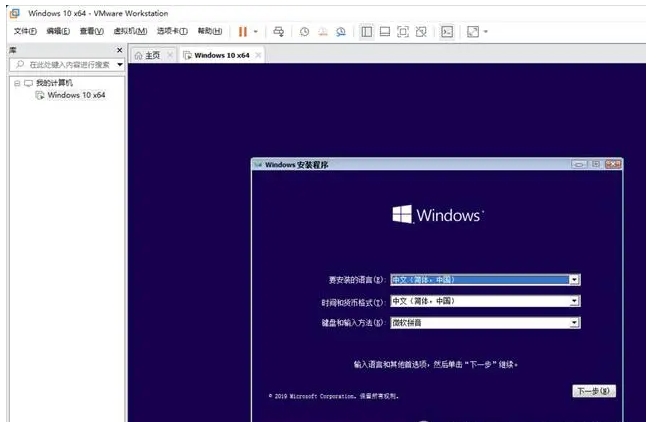Click Send Ctrl+Alt+Del toolbar icon
The width and height of the screenshot is (656, 422).
(279, 31)
